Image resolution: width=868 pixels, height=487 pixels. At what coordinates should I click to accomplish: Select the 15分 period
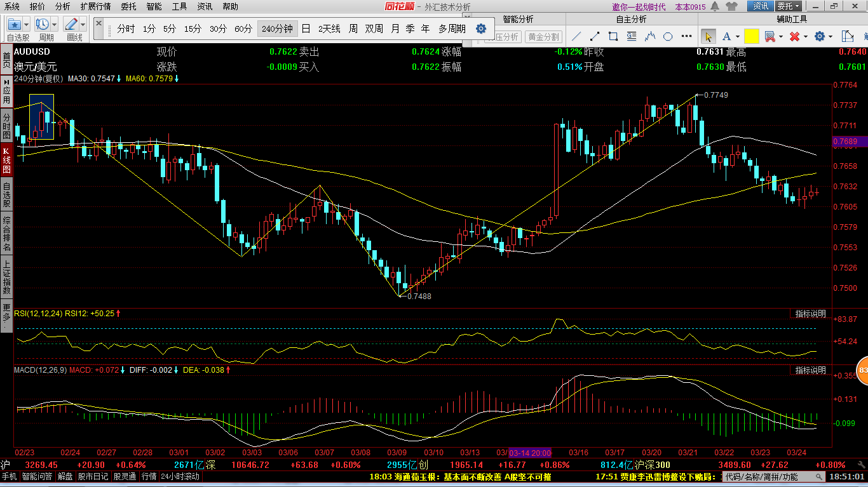pos(193,29)
